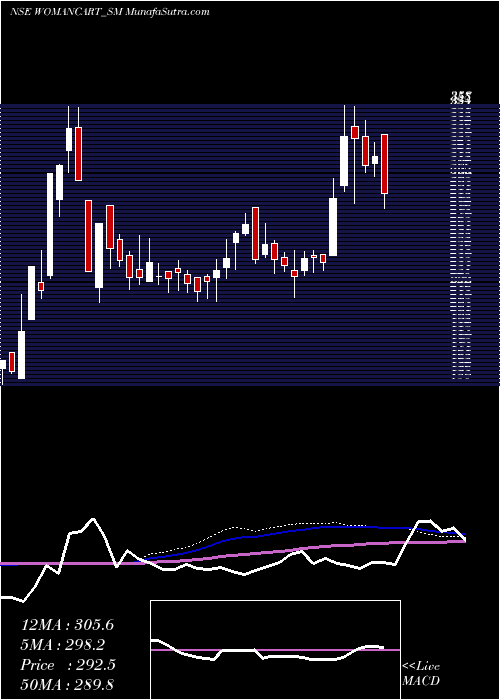The image size is (500, 700).
Task: Click the last red candlestick on right
Action: tap(384, 164)
